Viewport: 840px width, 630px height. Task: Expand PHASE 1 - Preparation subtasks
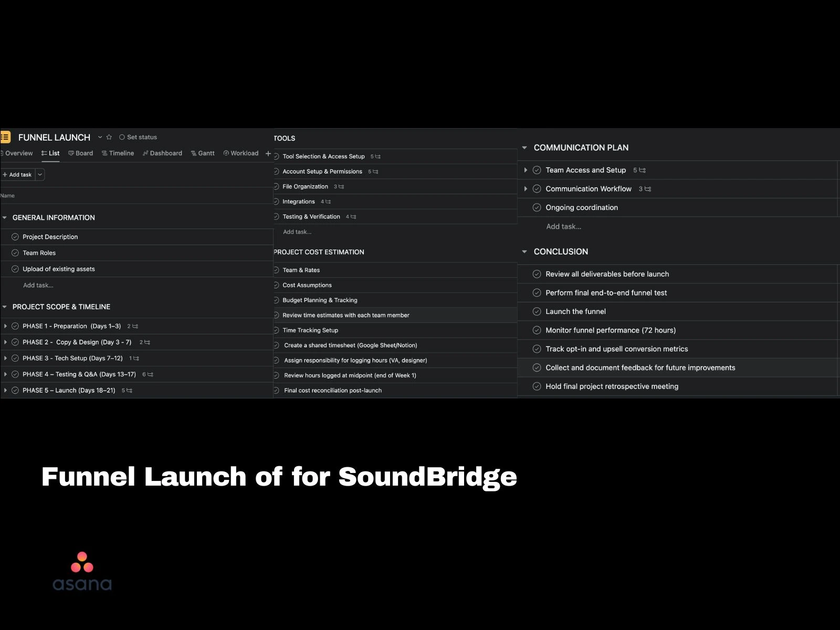5,326
